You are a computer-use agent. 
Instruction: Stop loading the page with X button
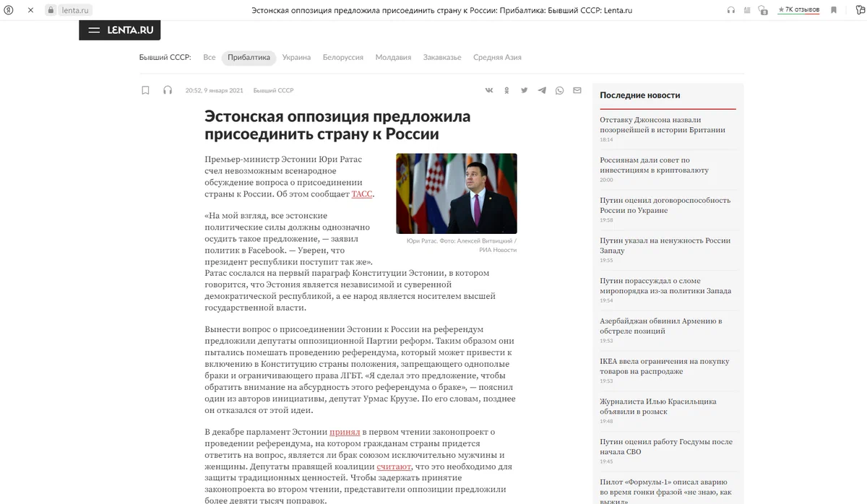(30, 10)
